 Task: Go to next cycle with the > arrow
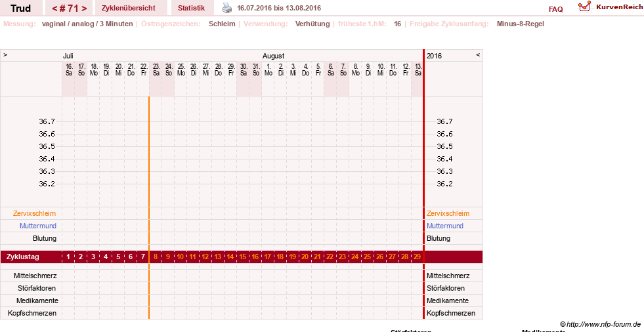pos(84,9)
